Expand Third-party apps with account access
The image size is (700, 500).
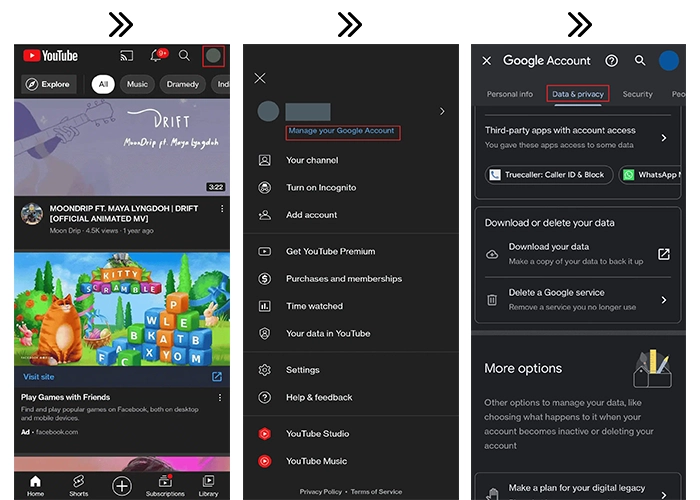[663, 137]
